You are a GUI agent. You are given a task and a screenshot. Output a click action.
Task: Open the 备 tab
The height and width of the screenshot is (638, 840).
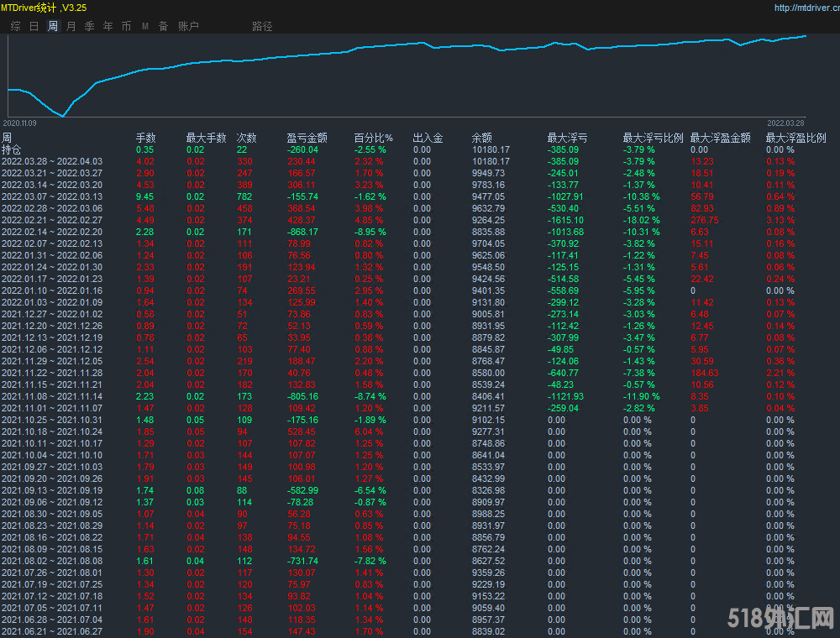pos(164,26)
